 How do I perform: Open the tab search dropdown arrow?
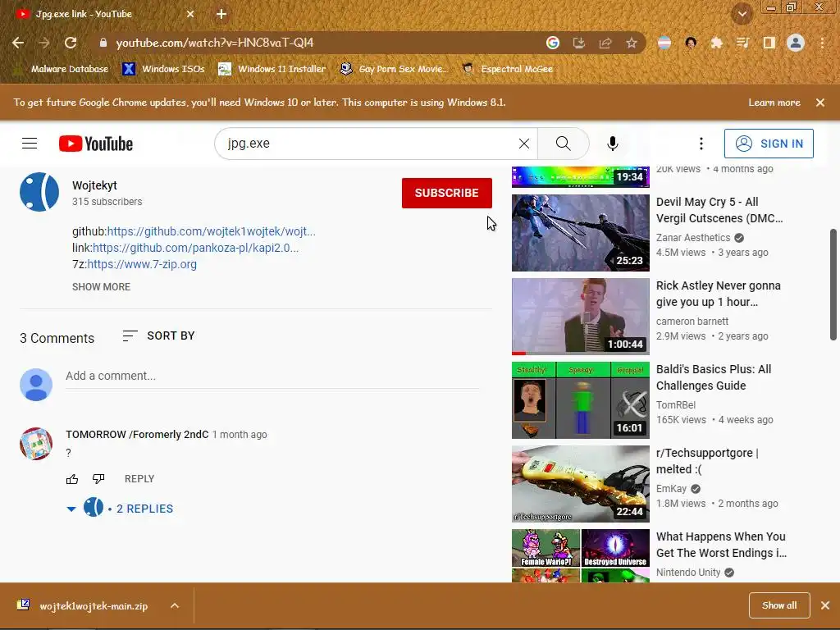(x=742, y=14)
